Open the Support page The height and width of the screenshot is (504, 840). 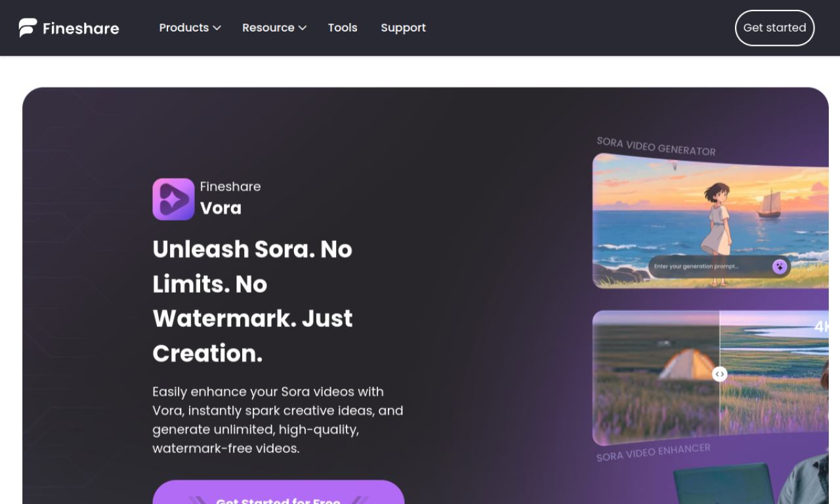(x=403, y=28)
